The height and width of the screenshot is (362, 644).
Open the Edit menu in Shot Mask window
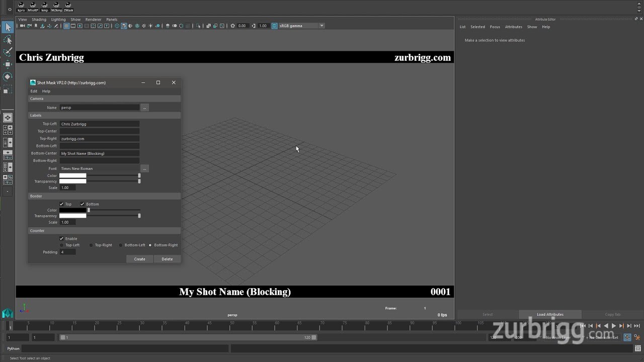(34, 91)
